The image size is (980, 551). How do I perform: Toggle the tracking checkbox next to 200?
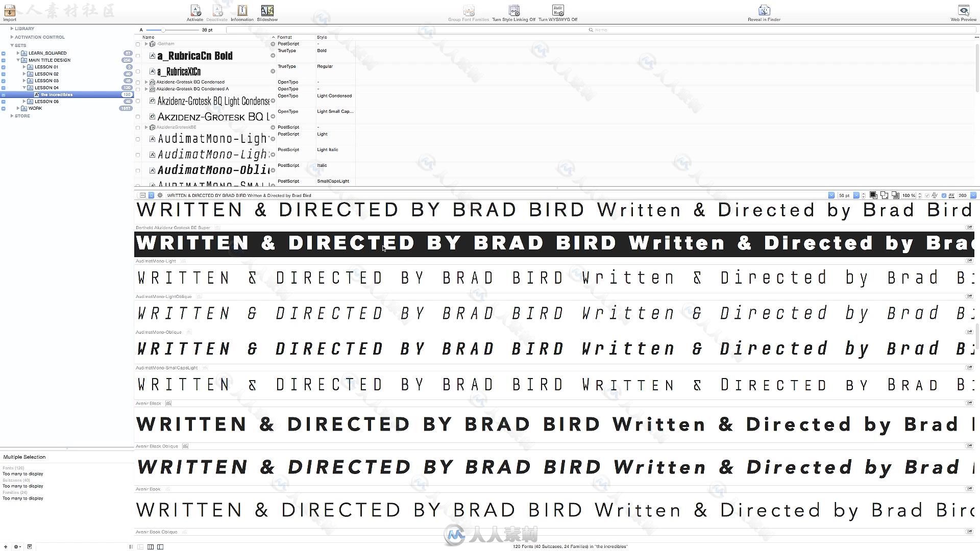pyautogui.click(x=944, y=195)
